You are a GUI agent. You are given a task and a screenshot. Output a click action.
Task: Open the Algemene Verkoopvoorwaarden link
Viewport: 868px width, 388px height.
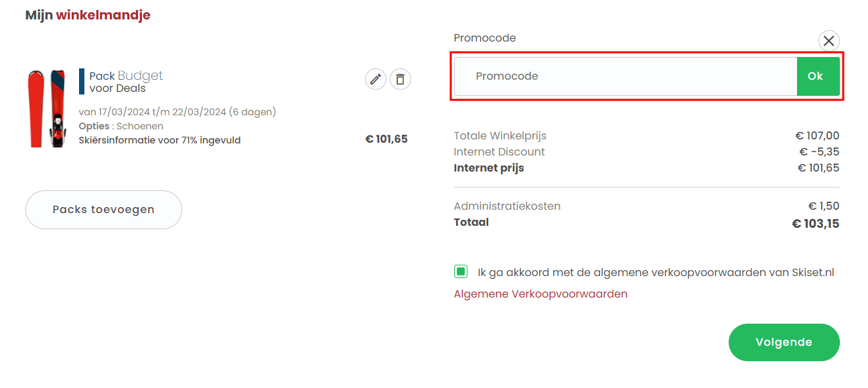[x=540, y=294]
